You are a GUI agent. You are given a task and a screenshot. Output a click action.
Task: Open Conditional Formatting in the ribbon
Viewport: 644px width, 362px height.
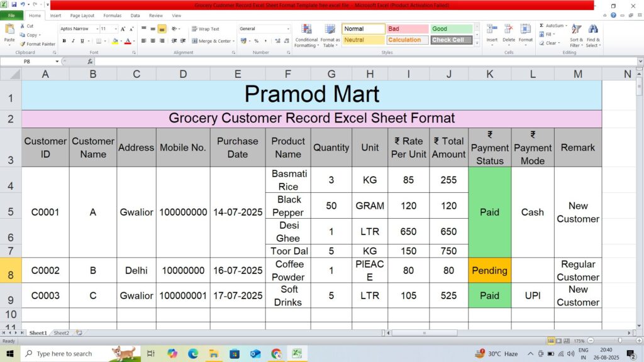[306, 36]
